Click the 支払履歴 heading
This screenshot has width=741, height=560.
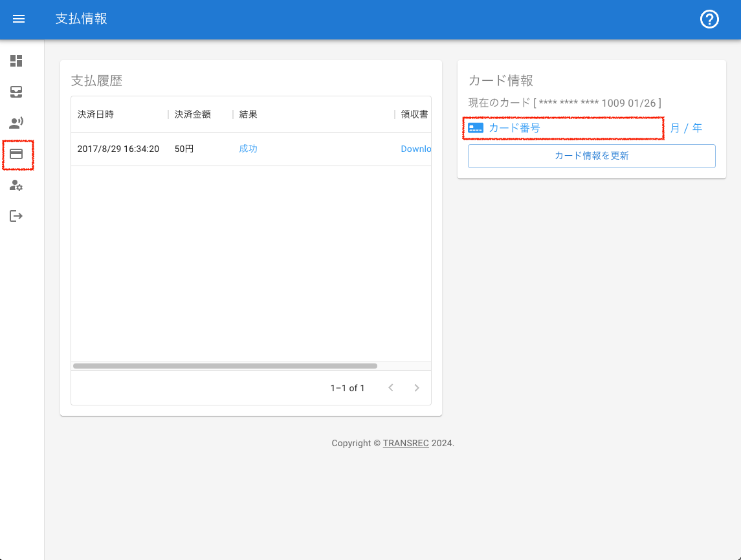[96, 81]
